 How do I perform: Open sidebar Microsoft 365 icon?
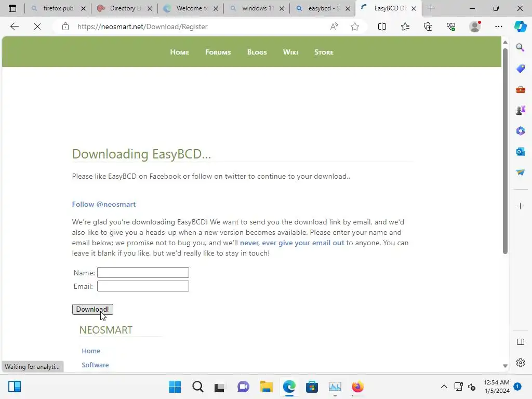[520, 130]
